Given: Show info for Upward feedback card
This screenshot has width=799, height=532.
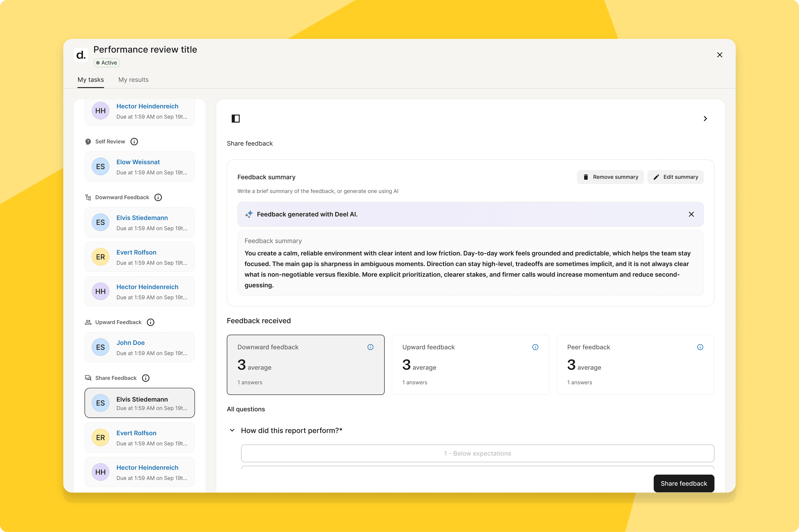Looking at the screenshot, I should (535, 347).
